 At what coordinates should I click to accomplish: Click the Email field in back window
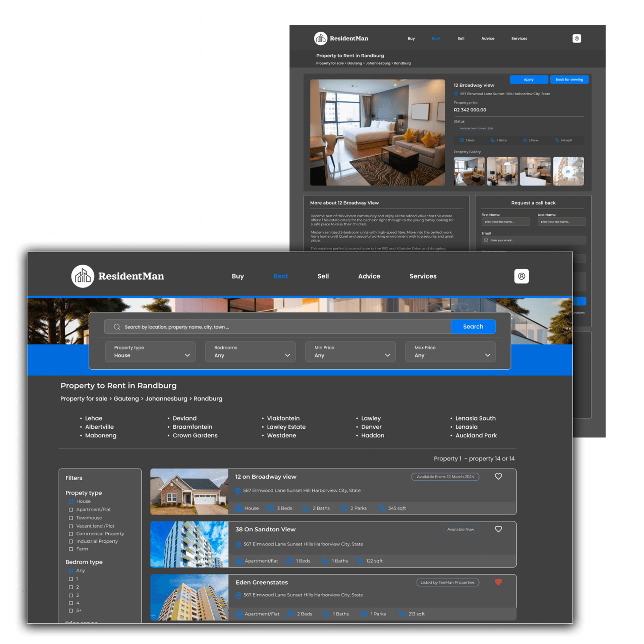coord(534,240)
